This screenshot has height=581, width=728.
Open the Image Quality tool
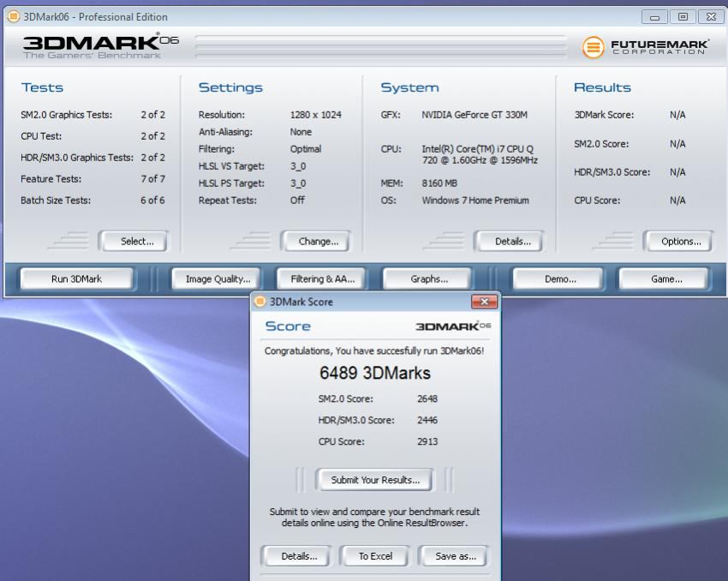(x=216, y=279)
